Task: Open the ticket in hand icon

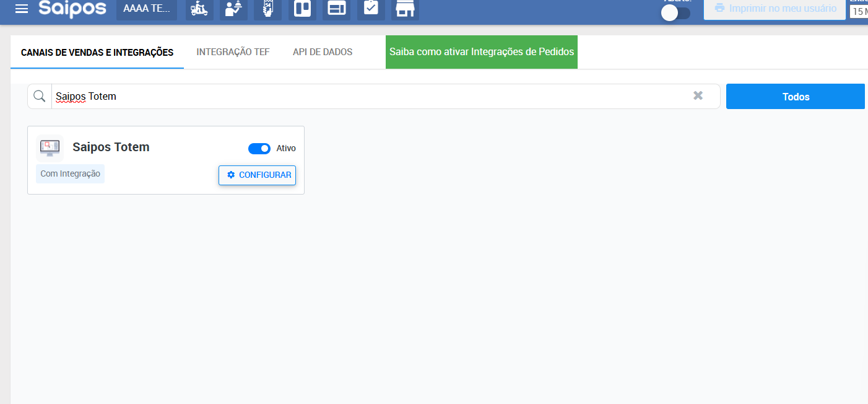Action: tap(267, 9)
